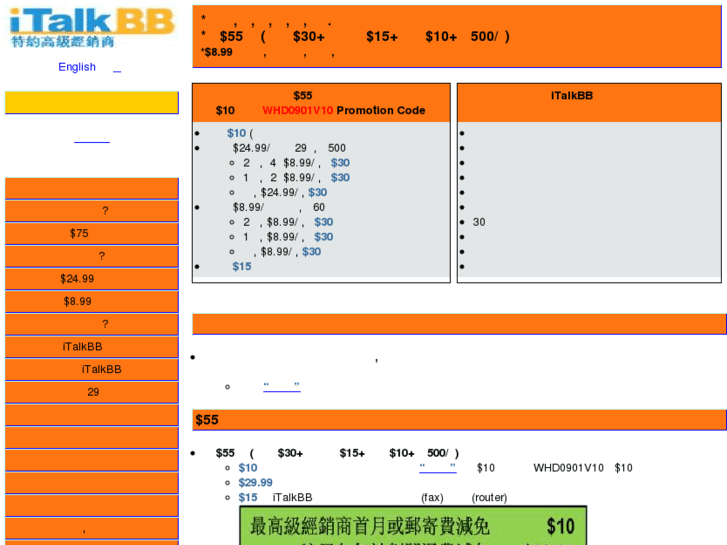This screenshot has width=727, height=545.
Task: Open the $8.99 sidebar menu item
Action: [92, 301]
